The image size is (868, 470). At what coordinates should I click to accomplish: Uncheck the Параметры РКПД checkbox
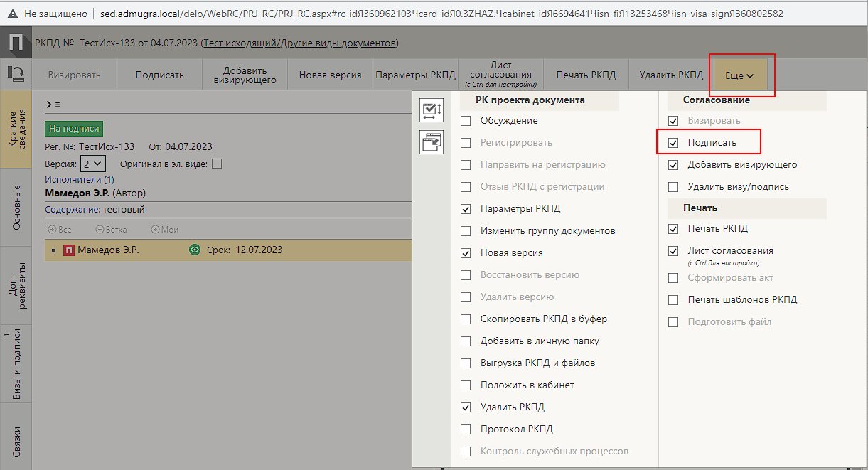tap(466, 209)
